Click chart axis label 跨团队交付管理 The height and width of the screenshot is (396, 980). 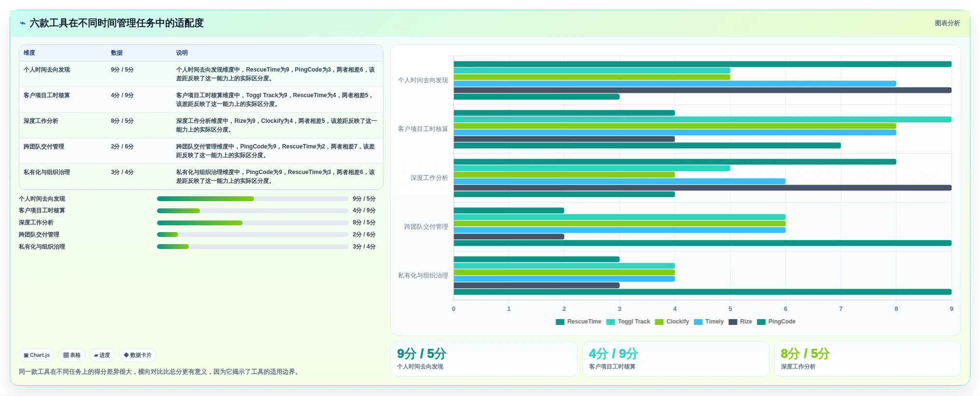[426, 227]
